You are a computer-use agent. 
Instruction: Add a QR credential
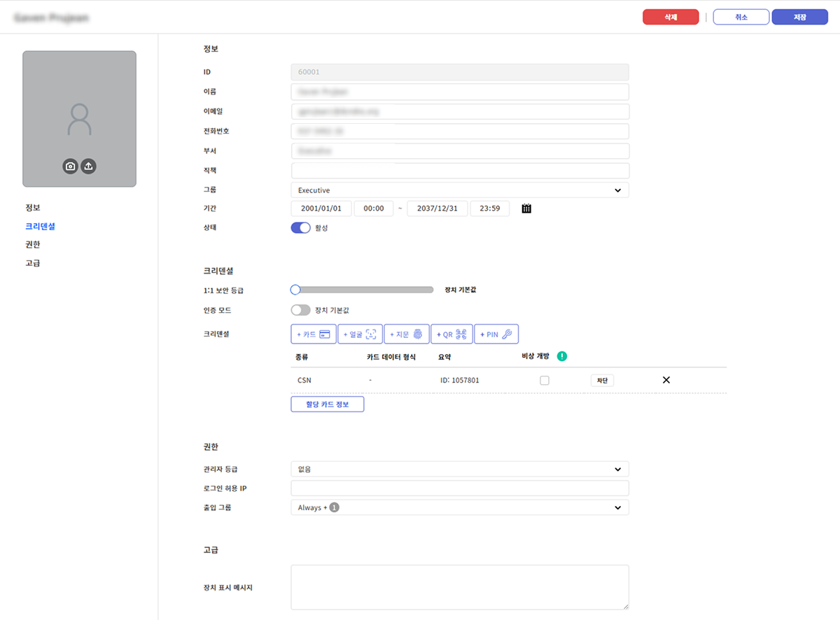[451, 334]
